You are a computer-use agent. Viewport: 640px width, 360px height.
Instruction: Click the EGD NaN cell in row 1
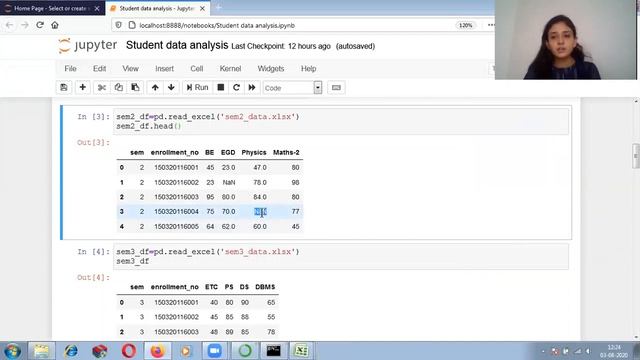[229, 182]
